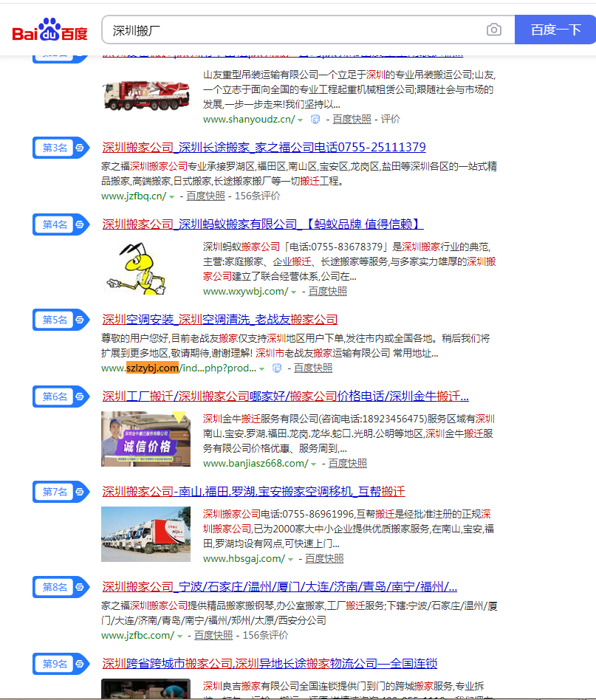
Task: Click the URL www.jzfbq.cn/
Action: coord(134,196)
